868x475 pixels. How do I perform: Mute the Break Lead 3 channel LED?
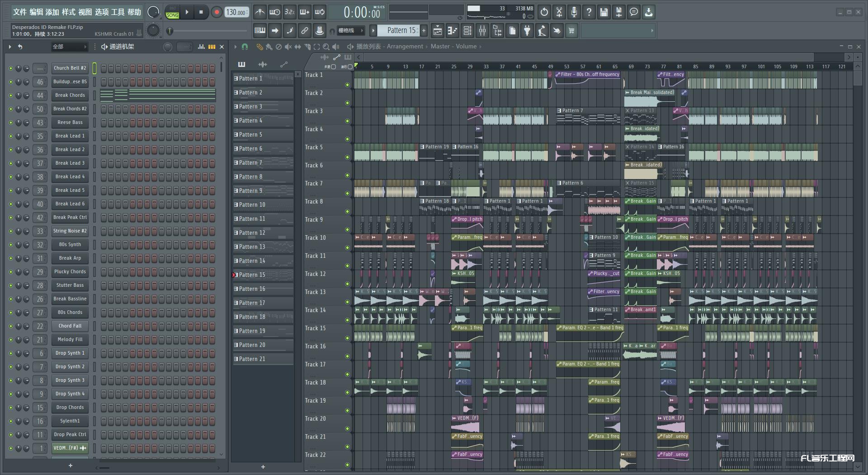click(11, 163)
